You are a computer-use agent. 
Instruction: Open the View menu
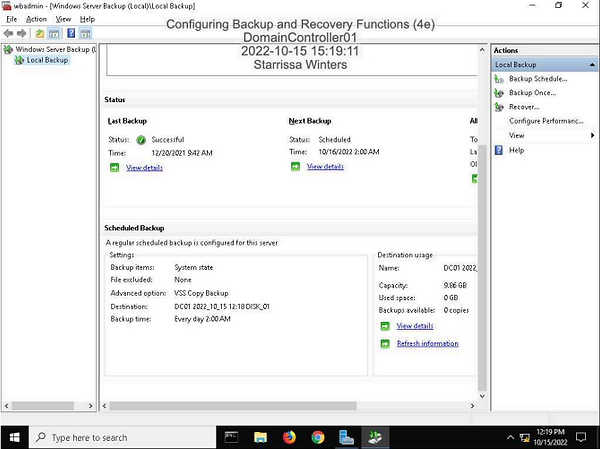coord(63,19)
